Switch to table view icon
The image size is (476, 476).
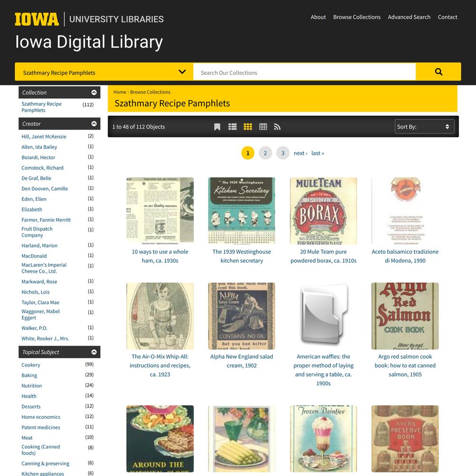[x=263, y=127]
